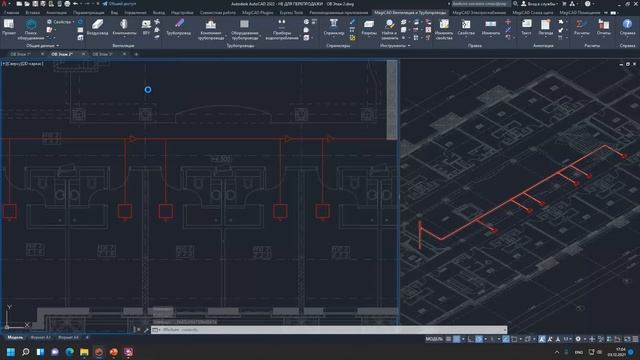Open the Отчеты reports tool
This screenshot has width=640, height=360.
coord(604,27)
